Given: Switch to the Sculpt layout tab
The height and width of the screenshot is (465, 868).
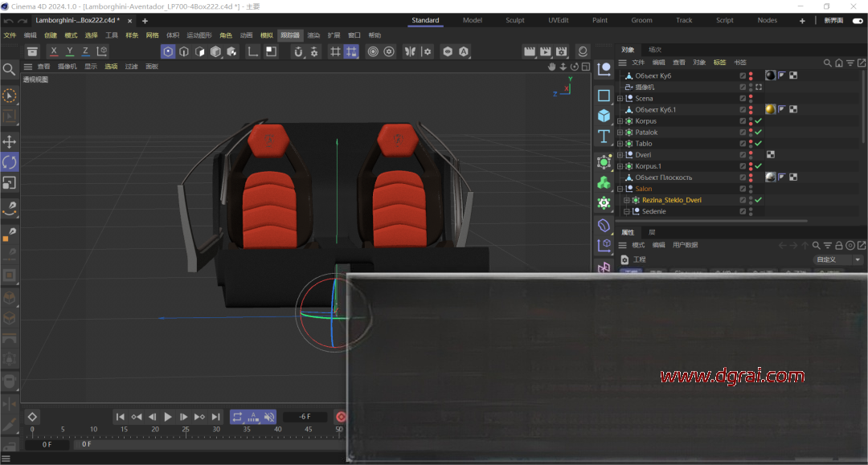Looking at the screenshot, I should [x=515, y=20].
